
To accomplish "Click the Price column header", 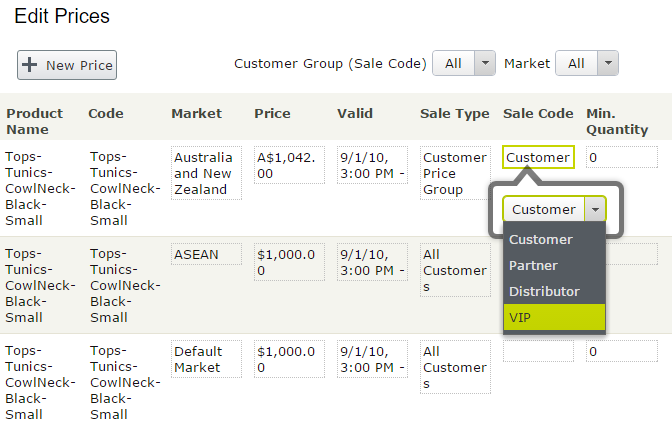I will (x=272, y=113).
